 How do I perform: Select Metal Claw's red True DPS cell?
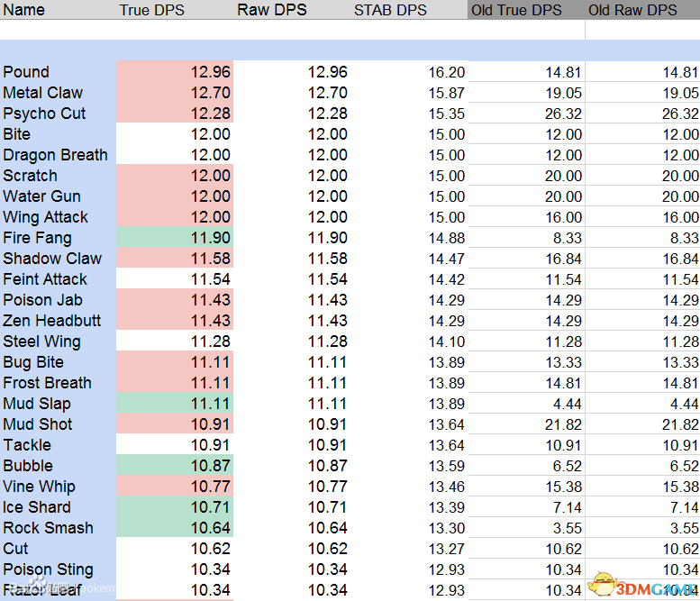[176, 93]
